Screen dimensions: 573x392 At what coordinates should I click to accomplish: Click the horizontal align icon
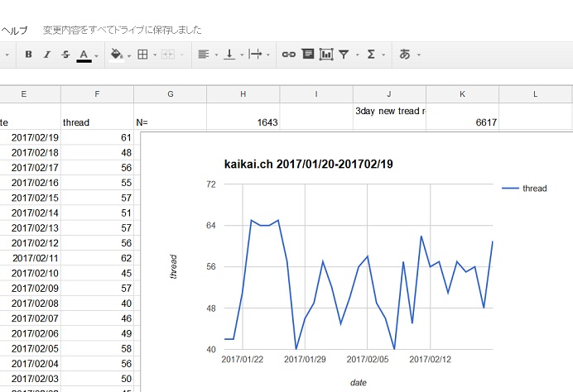(x=203, y=55)
